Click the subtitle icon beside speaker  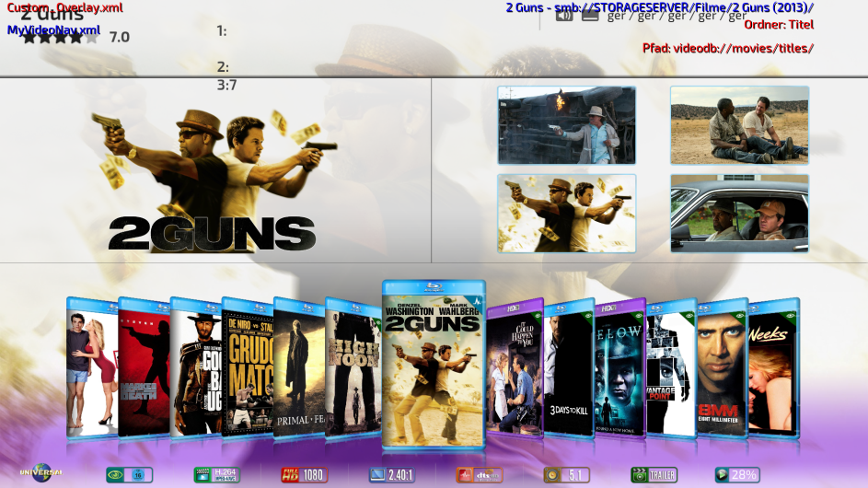[590, 15]
